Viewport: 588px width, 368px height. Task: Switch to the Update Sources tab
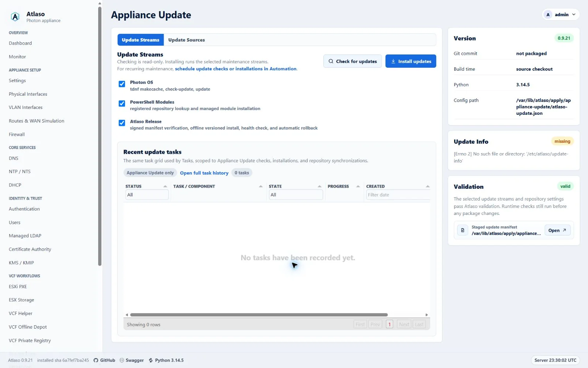(186, 40)
